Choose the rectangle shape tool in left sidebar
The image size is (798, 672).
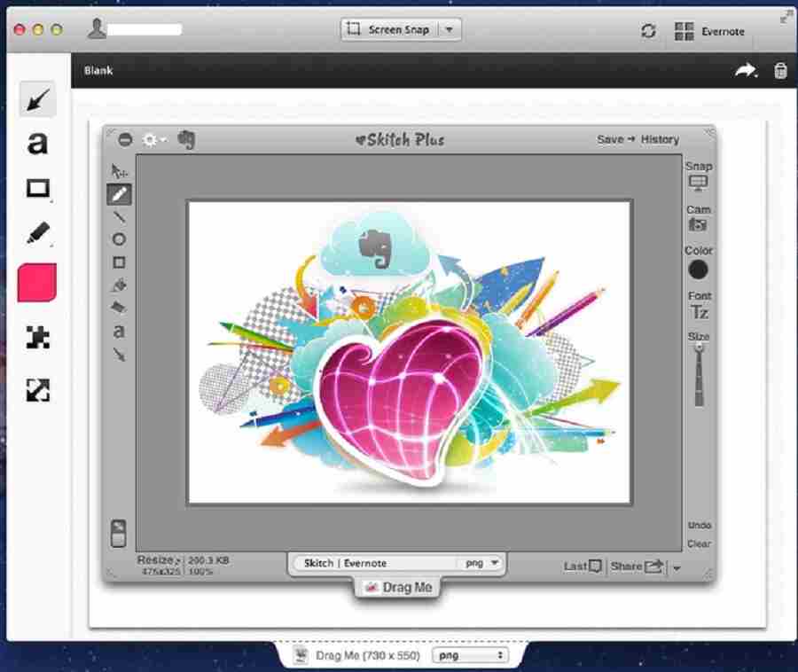pyautogui.click(x=37, y=188)
